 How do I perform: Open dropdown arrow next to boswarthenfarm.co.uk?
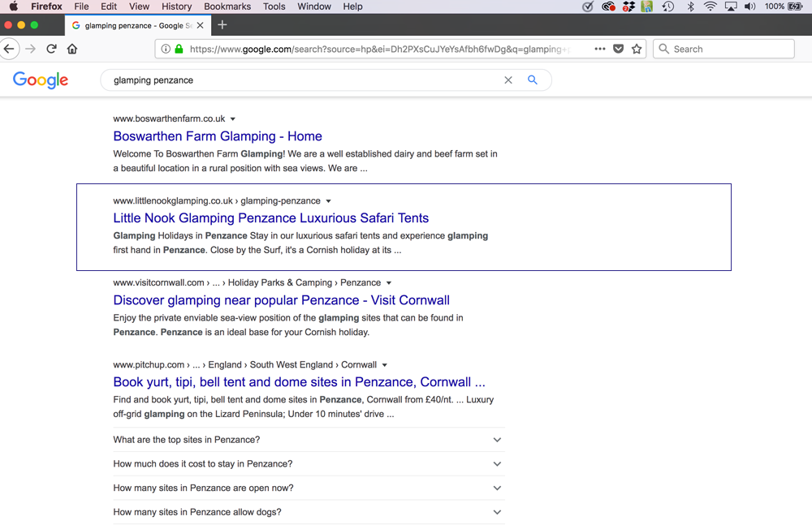(233, 119)
